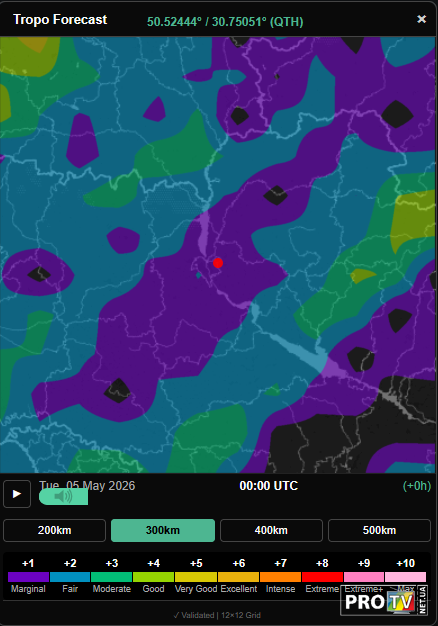Click the Marginal legend label

point(28,589)
